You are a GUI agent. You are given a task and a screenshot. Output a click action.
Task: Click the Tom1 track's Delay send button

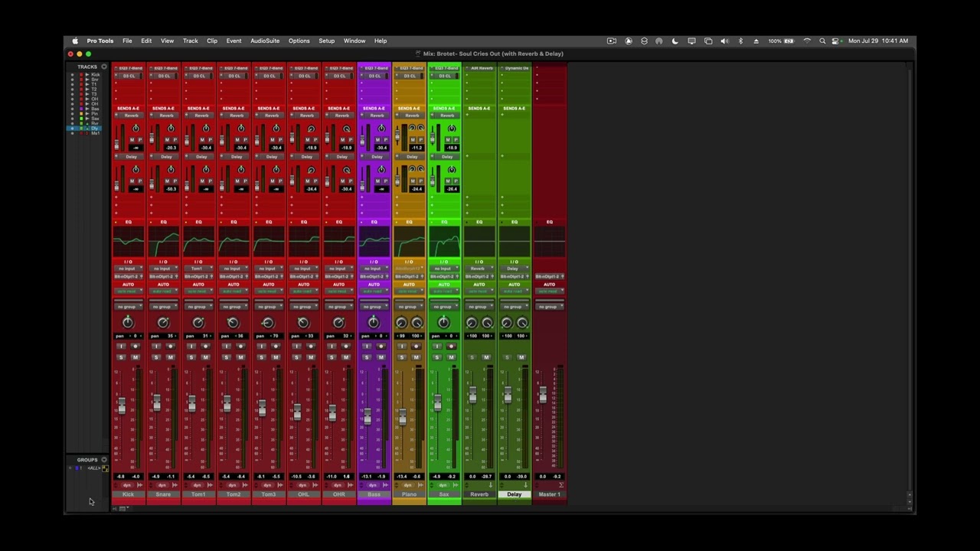click(201, 157)
